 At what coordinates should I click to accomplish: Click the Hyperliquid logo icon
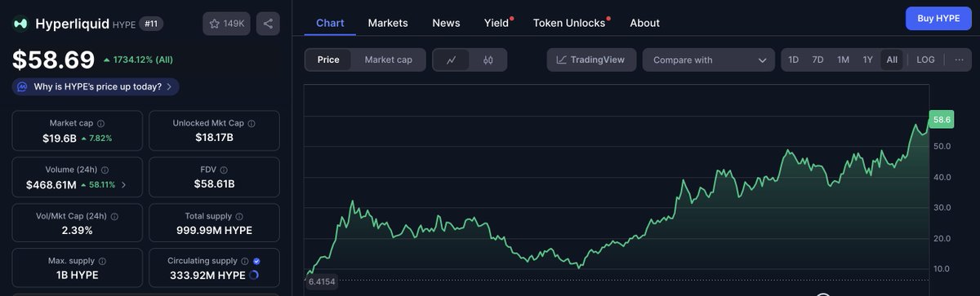click(20, 24)
